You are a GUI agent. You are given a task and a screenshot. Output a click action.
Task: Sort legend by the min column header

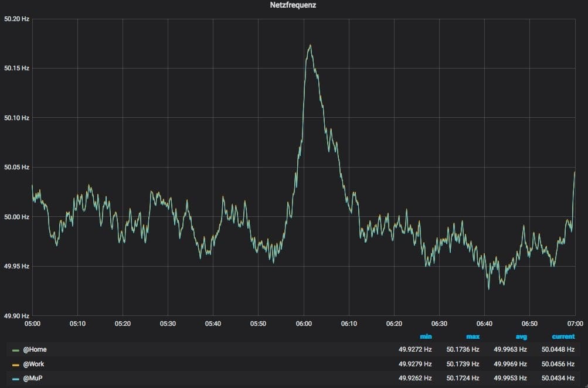tap(426, 336)
